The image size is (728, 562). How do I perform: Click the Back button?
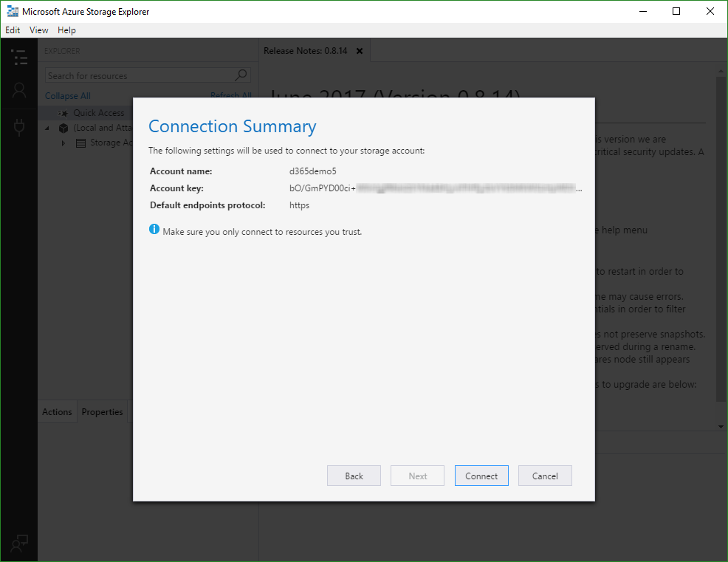[x=354, y=476]
